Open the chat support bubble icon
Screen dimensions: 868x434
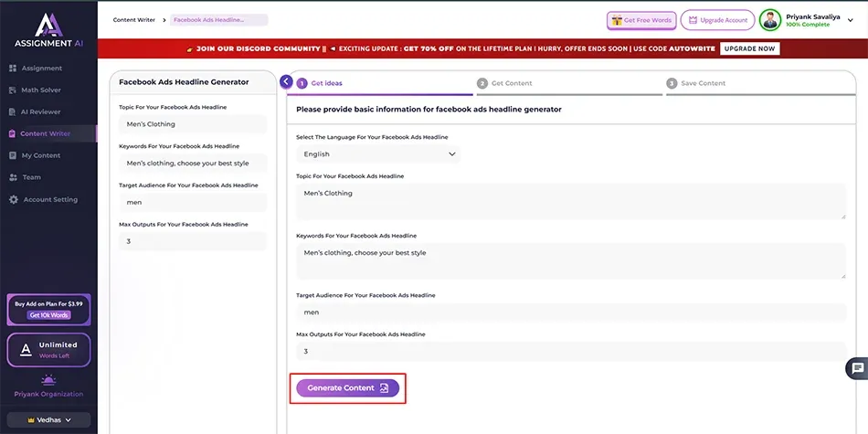tap(857, 368)
